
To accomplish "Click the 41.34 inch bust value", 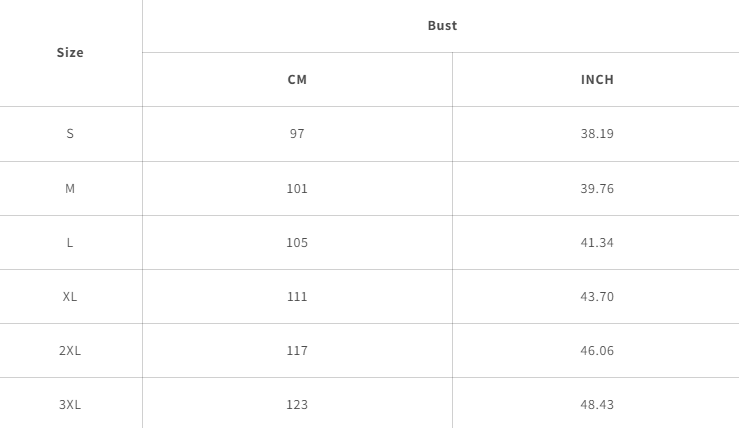I will tap(597, 243).
